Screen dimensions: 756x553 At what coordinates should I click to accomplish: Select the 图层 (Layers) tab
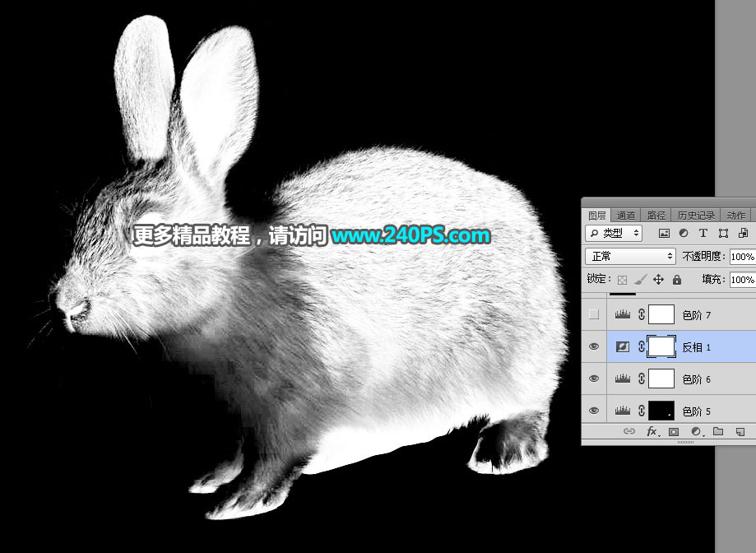(596, 216)
